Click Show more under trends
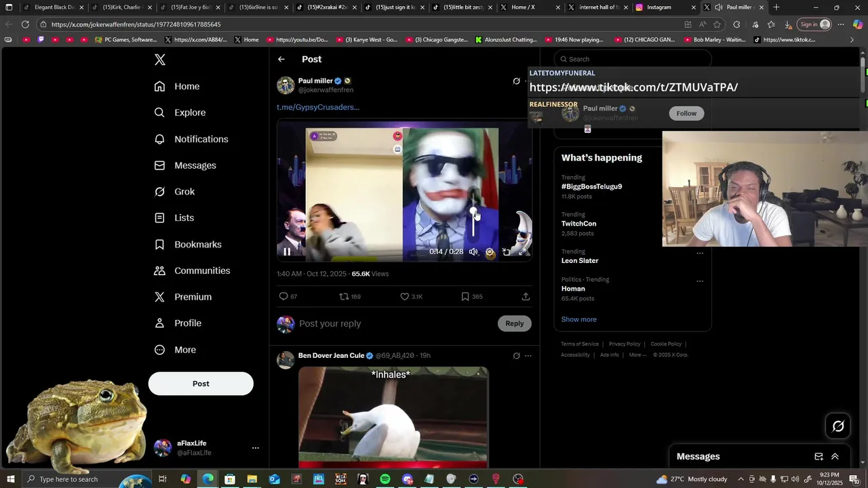The width and height of the screenshot is (868, 488). pos(579,319)
